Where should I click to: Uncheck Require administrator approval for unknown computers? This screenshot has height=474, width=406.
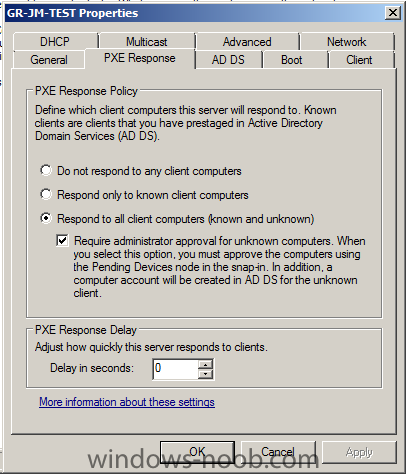point(62,240)
